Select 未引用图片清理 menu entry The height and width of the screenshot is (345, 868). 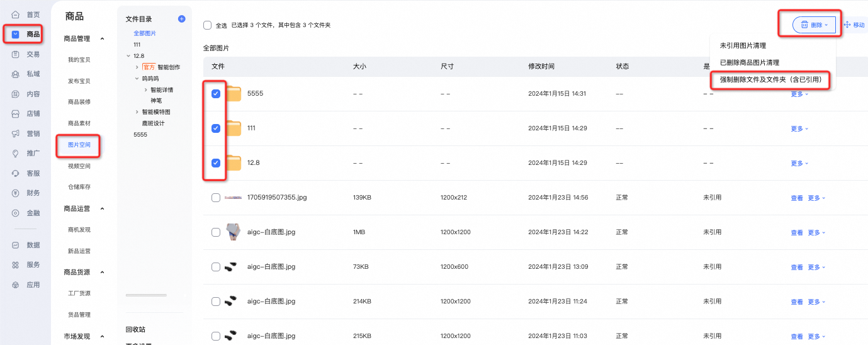(743, 46)
